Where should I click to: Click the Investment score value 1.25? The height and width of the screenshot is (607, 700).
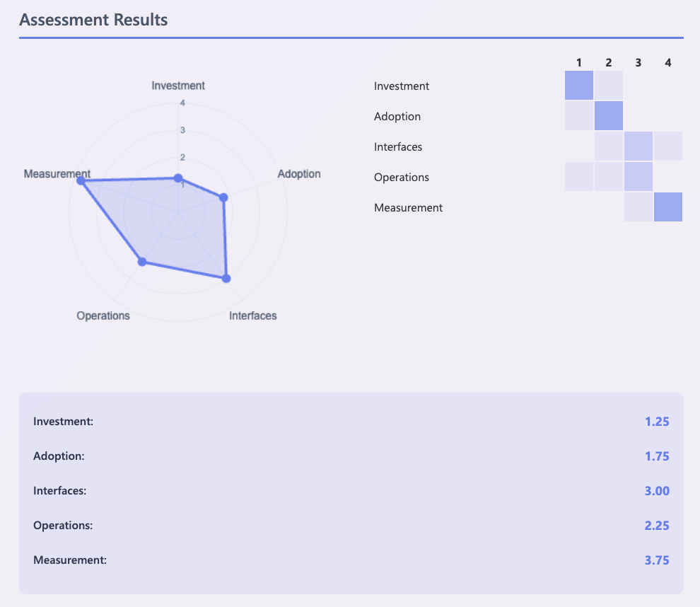click(656, 422)
